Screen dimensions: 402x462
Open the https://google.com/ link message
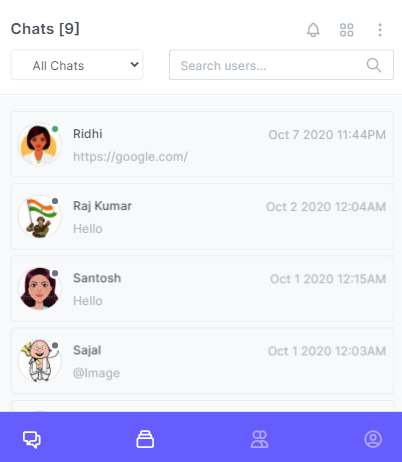pyautogui.click(x=130, y=157)
